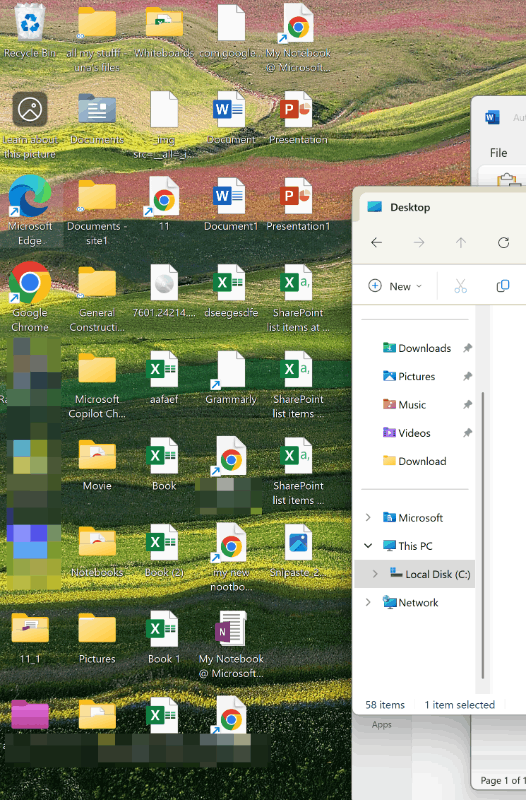Select the PowerPoint file Presentation1
This screenshot has width=526, height=800.
point(298,204)
